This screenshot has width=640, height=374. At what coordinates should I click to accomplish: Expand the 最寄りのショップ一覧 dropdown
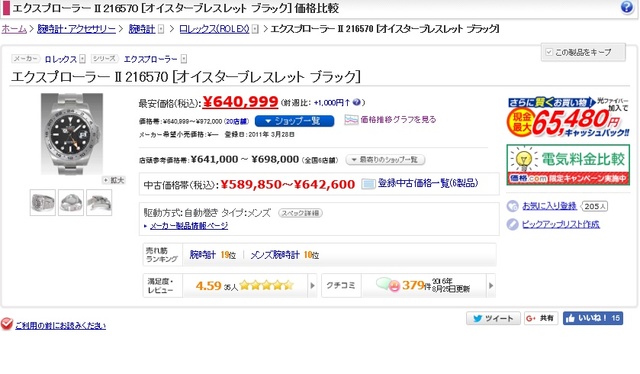pos(385,160)
